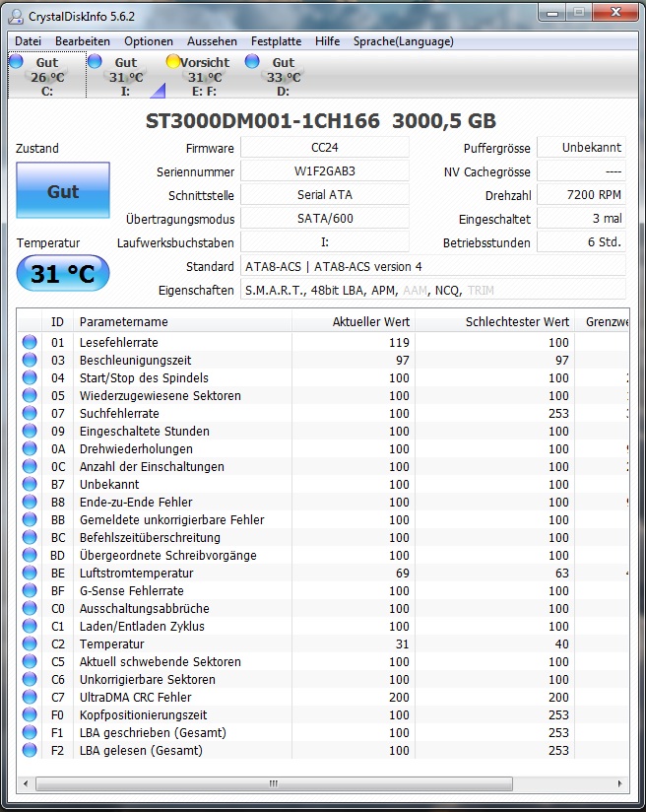Click status orb of Suchfehlerrate row

[30, 413]
